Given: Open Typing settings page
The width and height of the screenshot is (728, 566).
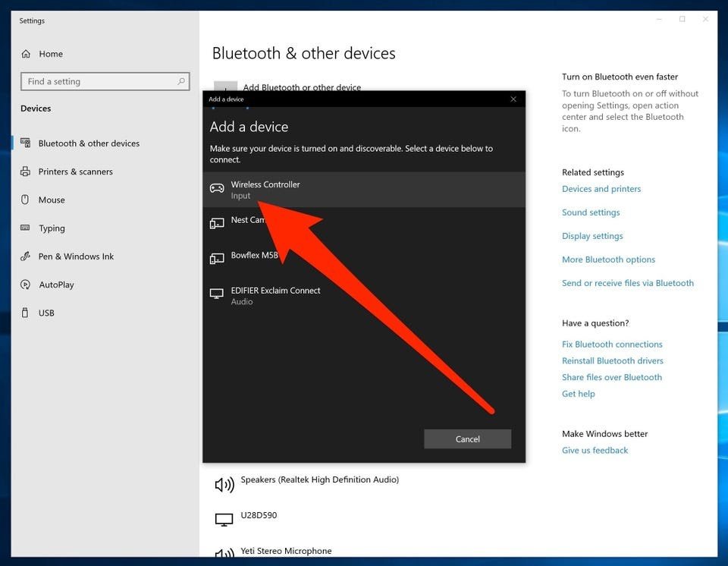Looking at the screenshot, I should coord(52,228).
